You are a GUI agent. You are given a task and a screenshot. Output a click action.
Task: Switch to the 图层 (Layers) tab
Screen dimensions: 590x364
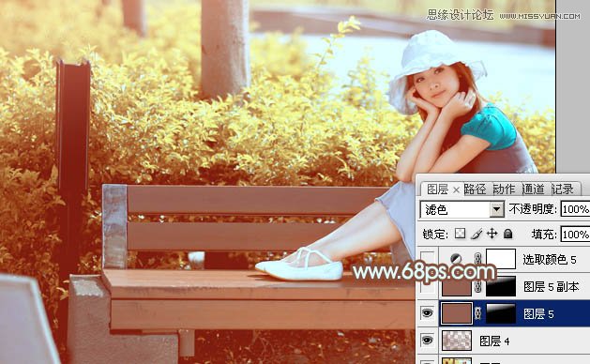click(437, 189)
